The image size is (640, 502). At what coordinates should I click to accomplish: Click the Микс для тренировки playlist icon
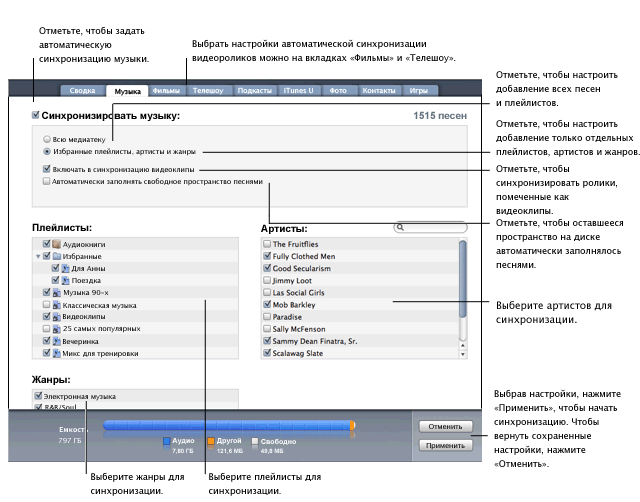coord(57,353)
